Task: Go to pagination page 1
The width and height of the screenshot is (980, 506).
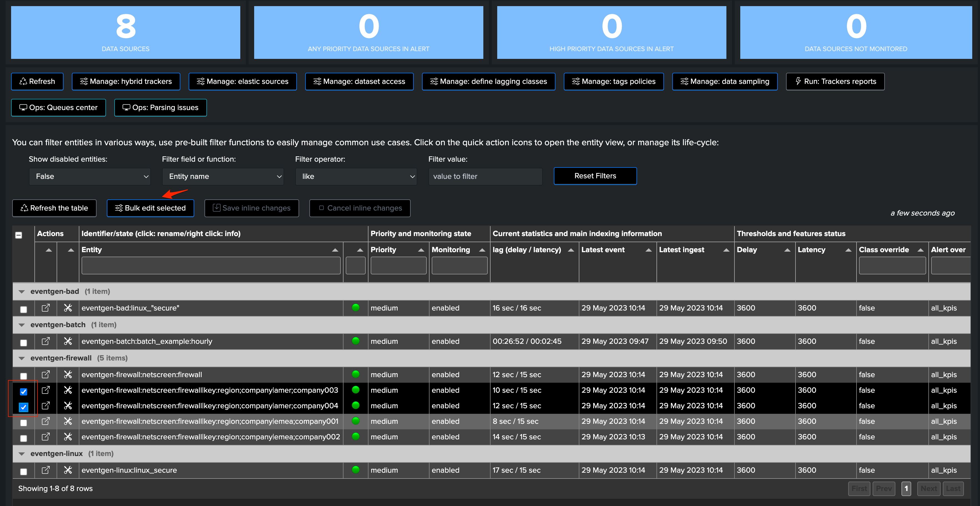Action: tap(906, 489)
